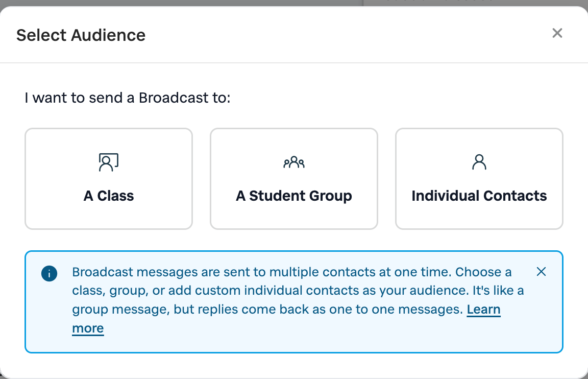Click the "A Class" label text
Screen dimensions: 588x379
[109, 196]
